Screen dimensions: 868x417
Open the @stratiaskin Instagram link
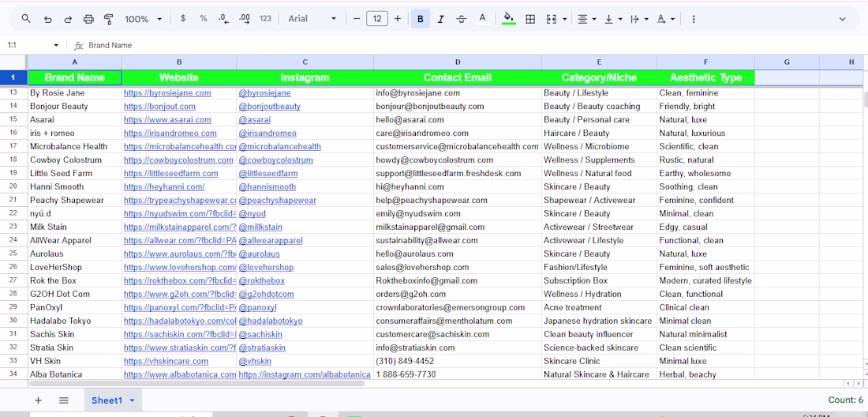tap(262, 347)
